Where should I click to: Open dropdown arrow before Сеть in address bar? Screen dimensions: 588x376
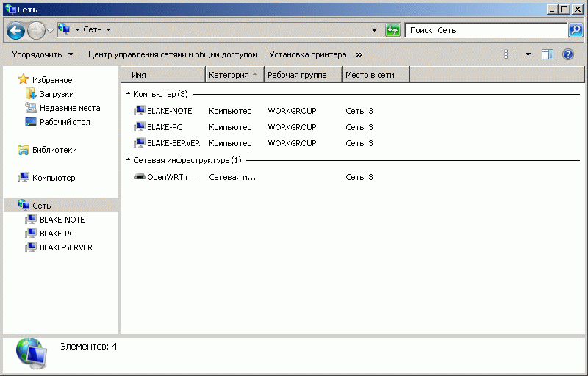77,29
